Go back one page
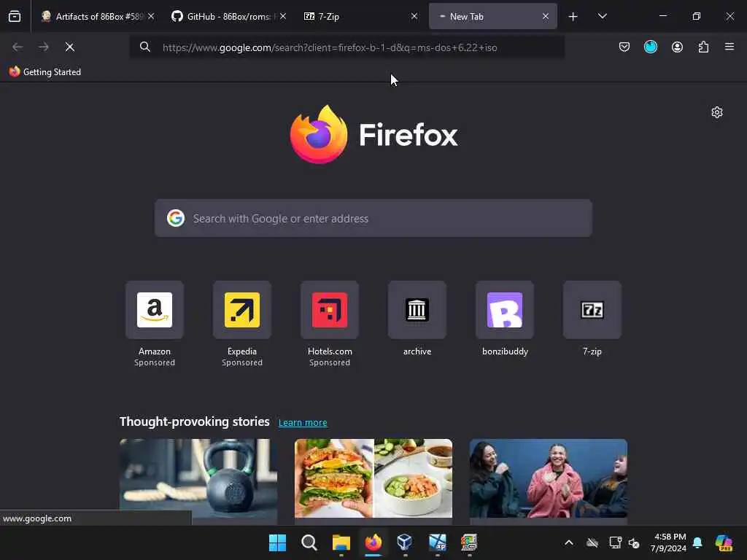Viewport: 747px width, 560px height. tap(18, 47)
